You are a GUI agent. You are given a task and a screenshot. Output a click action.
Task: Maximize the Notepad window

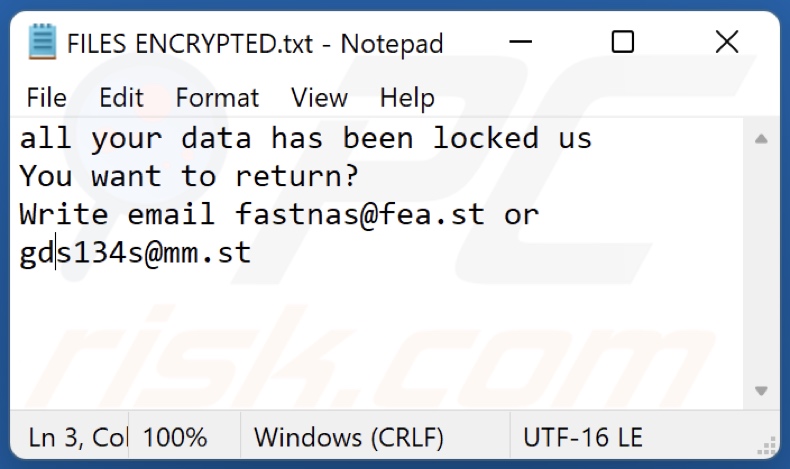pyautogui.click(x=623, y=42)
